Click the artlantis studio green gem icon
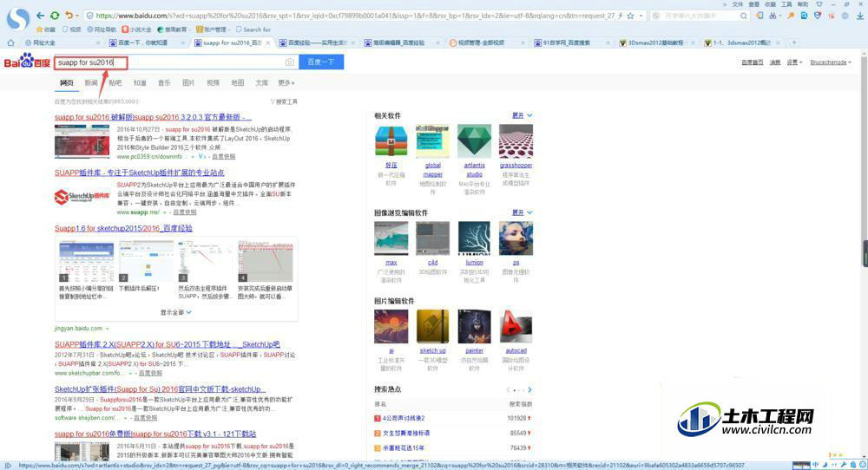This screenshot has height=470, width=868. click(474, 141)
